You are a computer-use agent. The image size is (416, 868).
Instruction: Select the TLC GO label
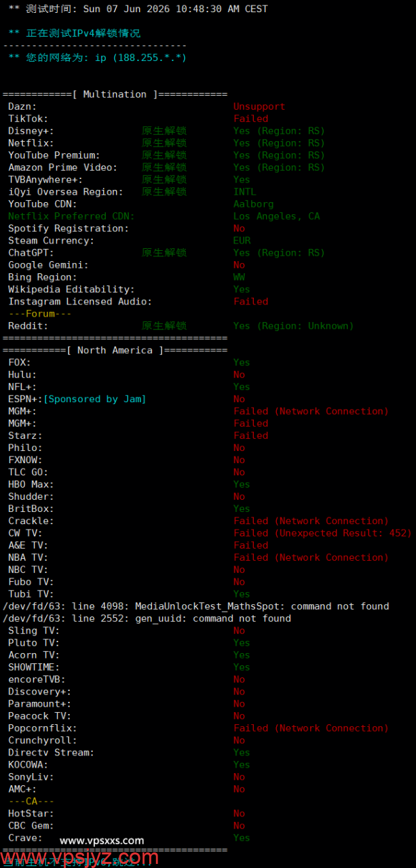coord(28,473)
